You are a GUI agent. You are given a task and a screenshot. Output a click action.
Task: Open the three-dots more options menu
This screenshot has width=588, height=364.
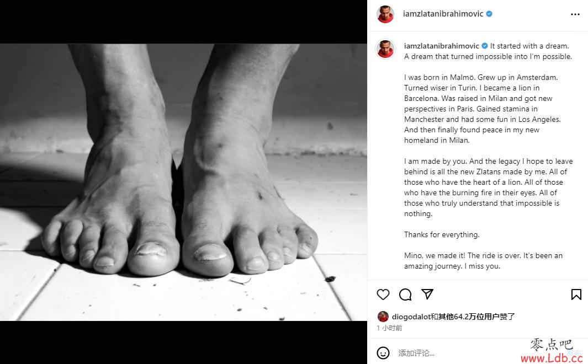click(575, 14)
